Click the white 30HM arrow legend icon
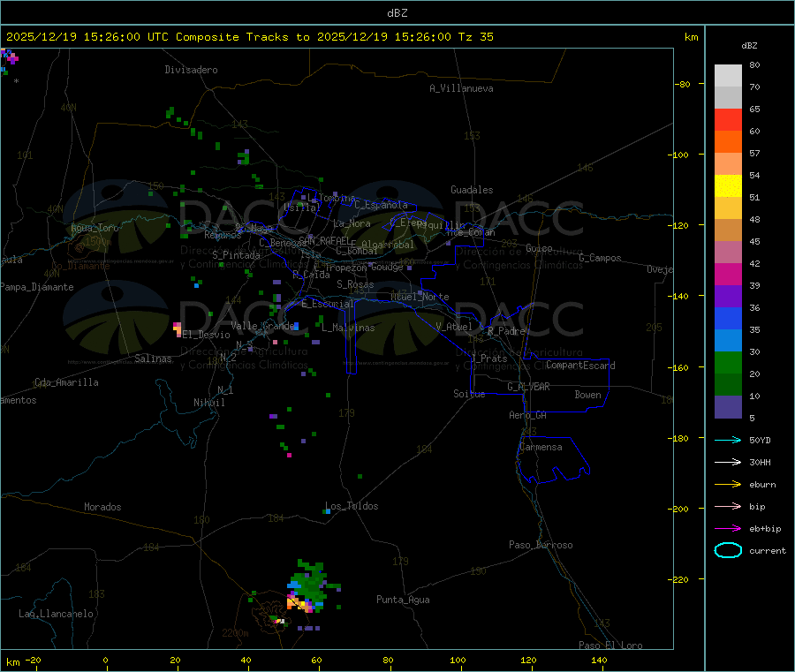The height and width of the screenshot is (672, 795). (x=728, y=462)
